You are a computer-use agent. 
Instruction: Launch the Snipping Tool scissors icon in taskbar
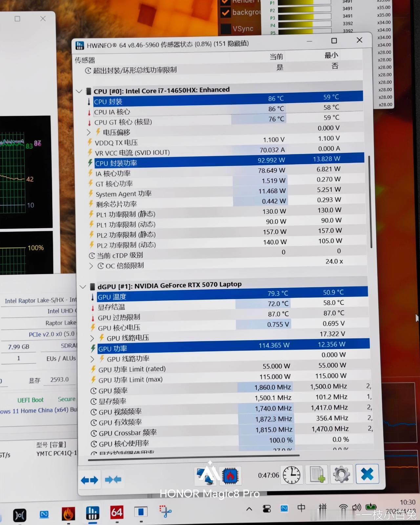(165, 511)
